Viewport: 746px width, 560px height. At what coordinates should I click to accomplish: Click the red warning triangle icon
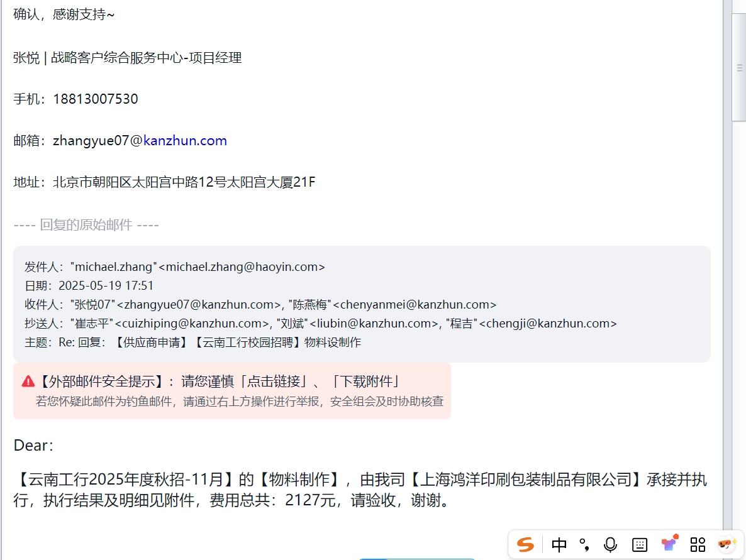pos(28,382)
